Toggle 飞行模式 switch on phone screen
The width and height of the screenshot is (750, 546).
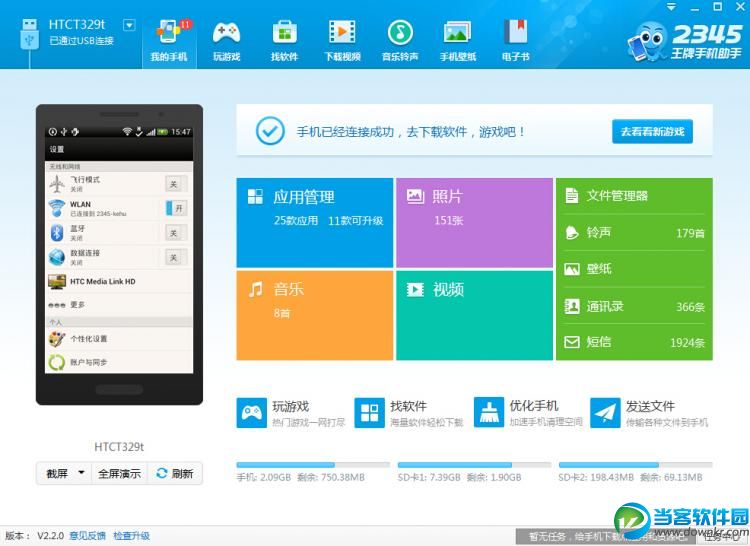[174, 184]
